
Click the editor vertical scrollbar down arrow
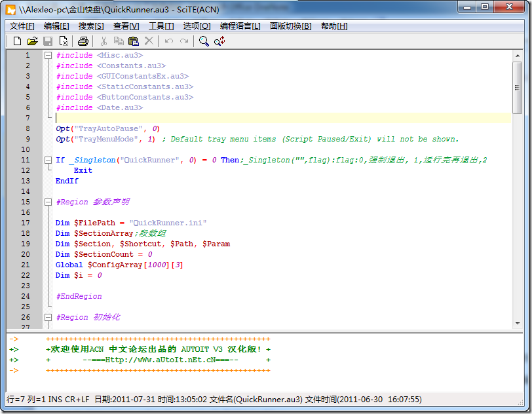[x=518, y=323]
